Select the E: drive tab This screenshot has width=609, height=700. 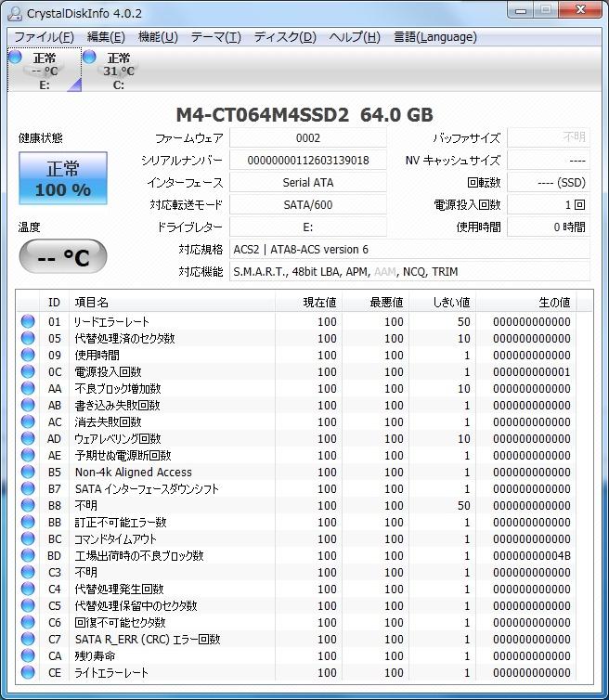pos(45,70)
